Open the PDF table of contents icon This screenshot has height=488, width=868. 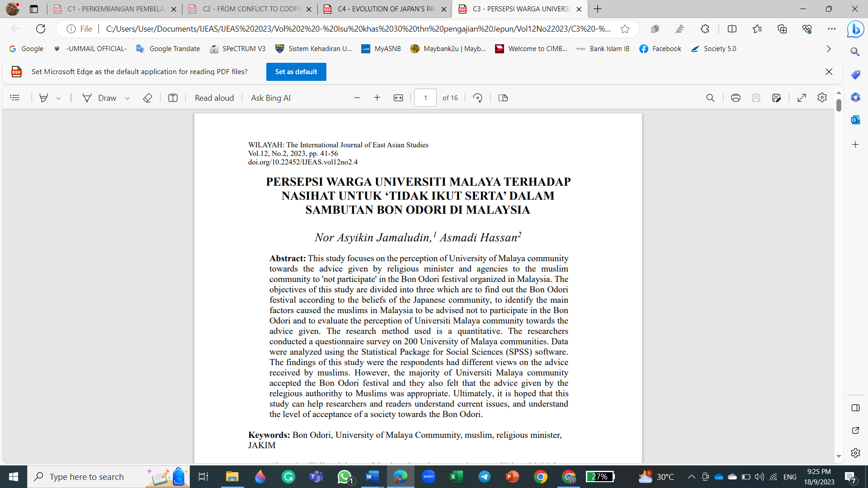[x=15, y=98]
